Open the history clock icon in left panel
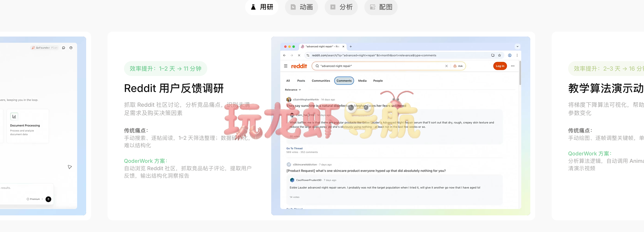This screenshot has width=644, height=232. [71, 48]
